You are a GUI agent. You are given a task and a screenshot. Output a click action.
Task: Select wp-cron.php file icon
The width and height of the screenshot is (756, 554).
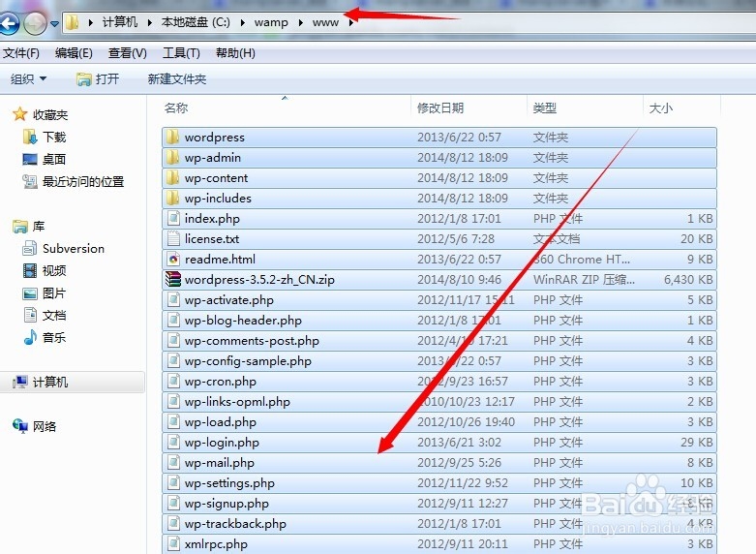pos(173,382)
